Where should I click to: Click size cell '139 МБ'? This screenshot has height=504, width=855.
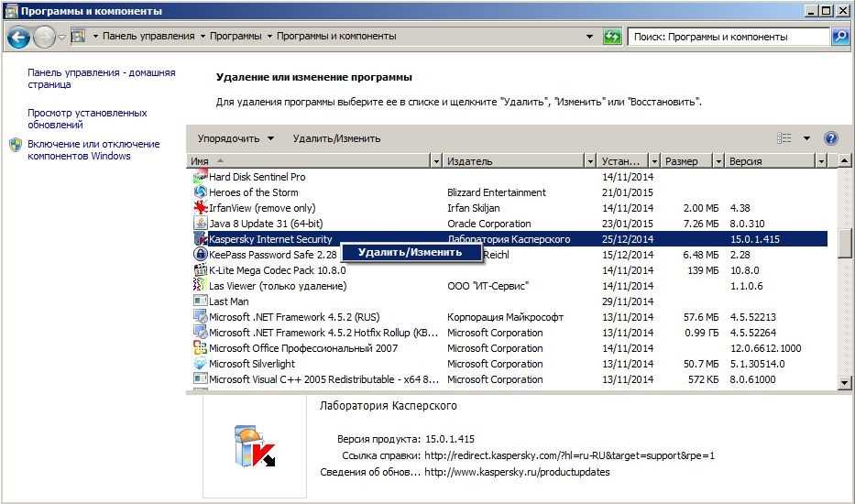click(703, 270)
